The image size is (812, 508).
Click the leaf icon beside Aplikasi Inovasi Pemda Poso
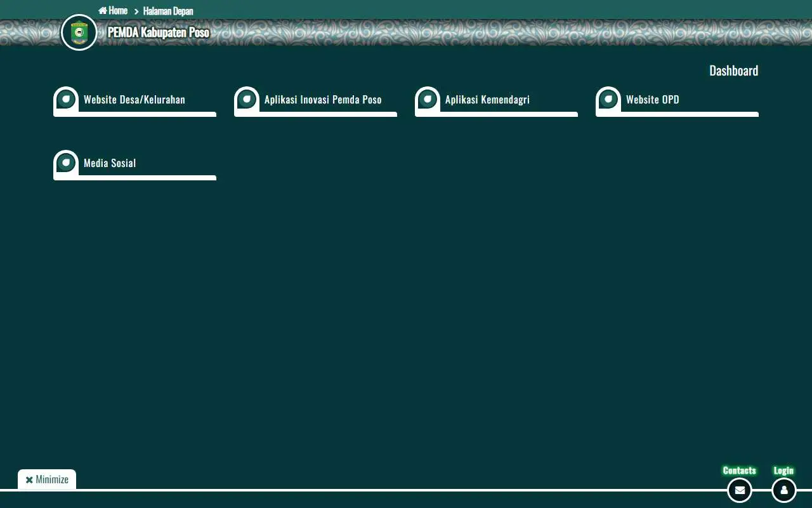pos(247,100)
